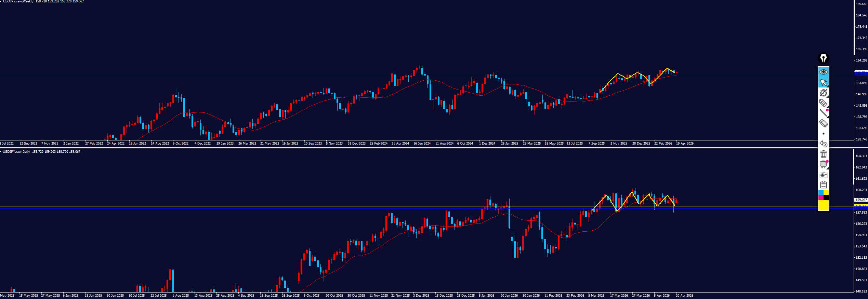Click the crossed-out stopwatch tool
The image size is (868, 299).
pos(823,93)
